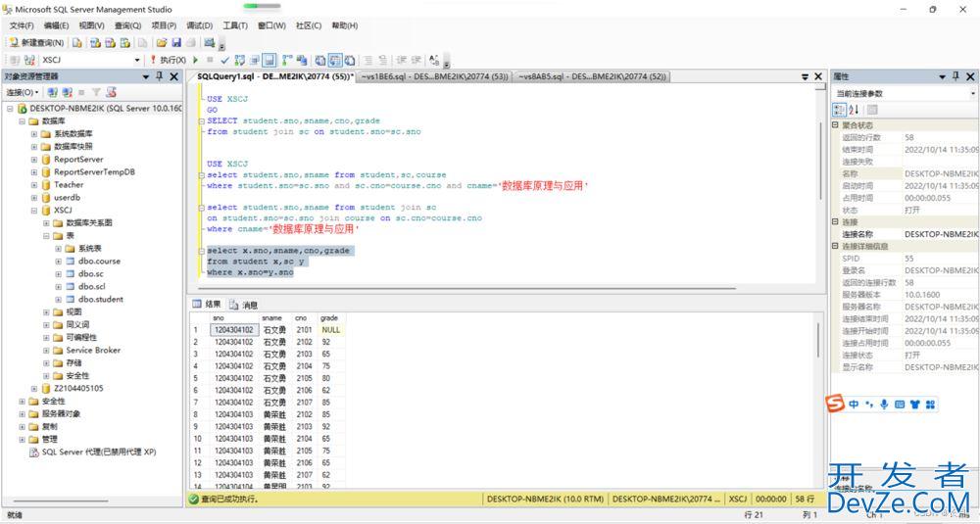Image resolution: width=980 pixels, height=524 pixels.
Task: Click the Comment selected lines icon
Action: click(x=368, y=60)
